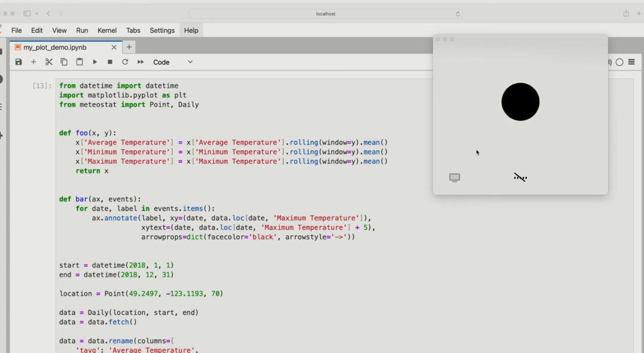Screen dimensions: 644x353
Task: Open a new launcher tab with plus
Action: click(x=129, y=47)
